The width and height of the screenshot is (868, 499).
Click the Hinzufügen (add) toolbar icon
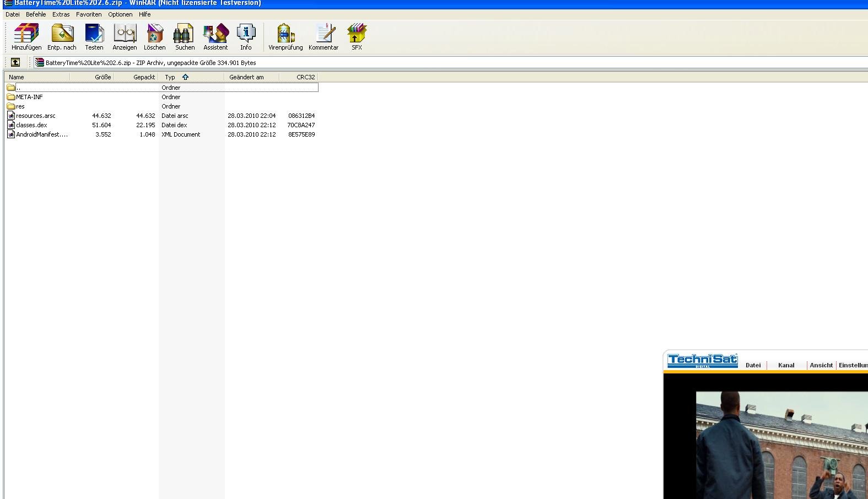(x=26, y=34)
